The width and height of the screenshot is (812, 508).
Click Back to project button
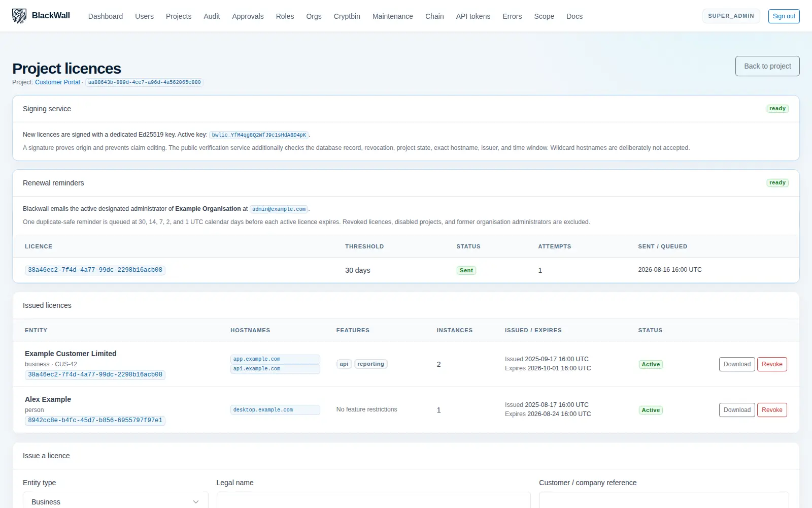[x=767, y=66]
